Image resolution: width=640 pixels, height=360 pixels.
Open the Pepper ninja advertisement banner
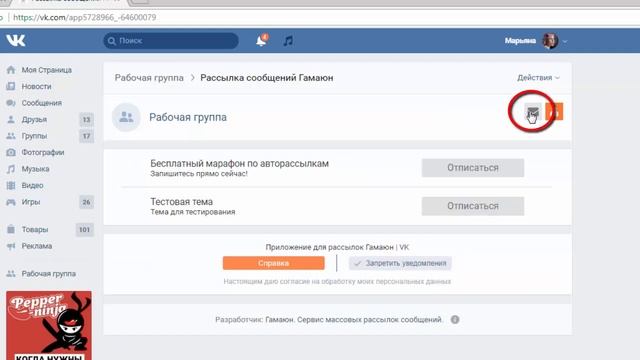click(x=49, y=325)
